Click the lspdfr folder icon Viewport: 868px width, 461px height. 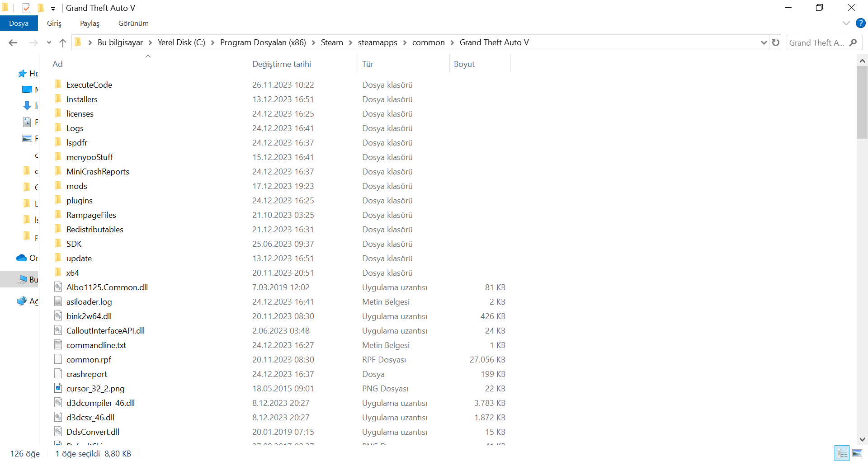(58, 142)
